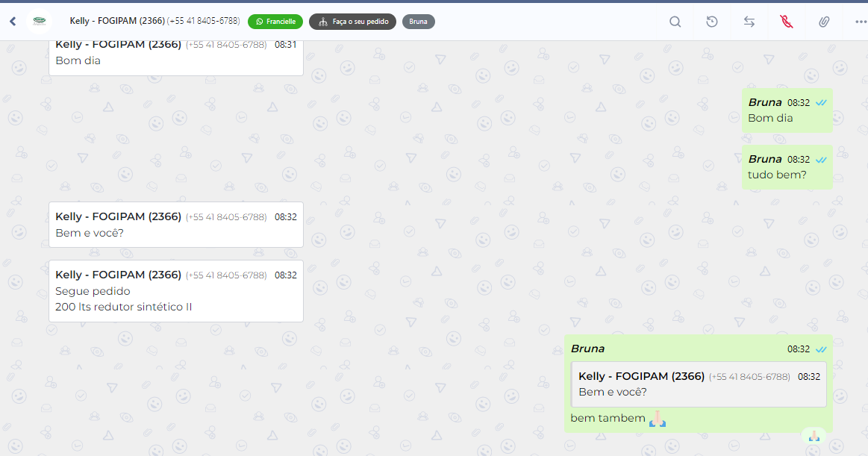The image size is (868, 456).
Task: Select the Segue pedido message bubble
Action: click(x=176, y=291)
